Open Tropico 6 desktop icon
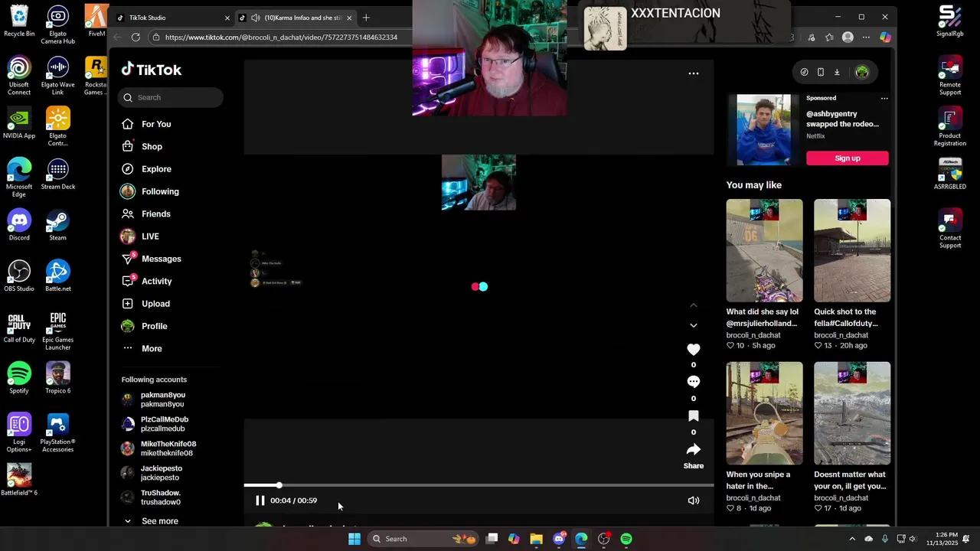 click(x=57, y=378)
